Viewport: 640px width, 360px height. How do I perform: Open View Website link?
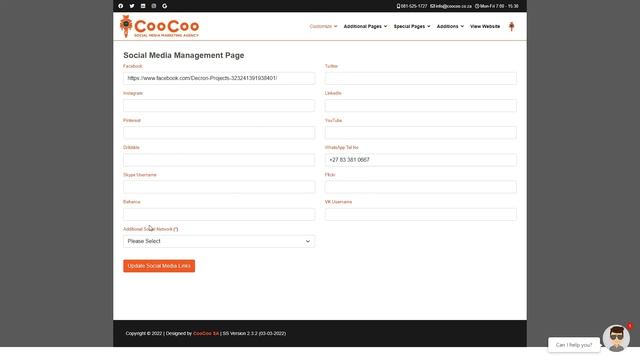pos(485,26)
